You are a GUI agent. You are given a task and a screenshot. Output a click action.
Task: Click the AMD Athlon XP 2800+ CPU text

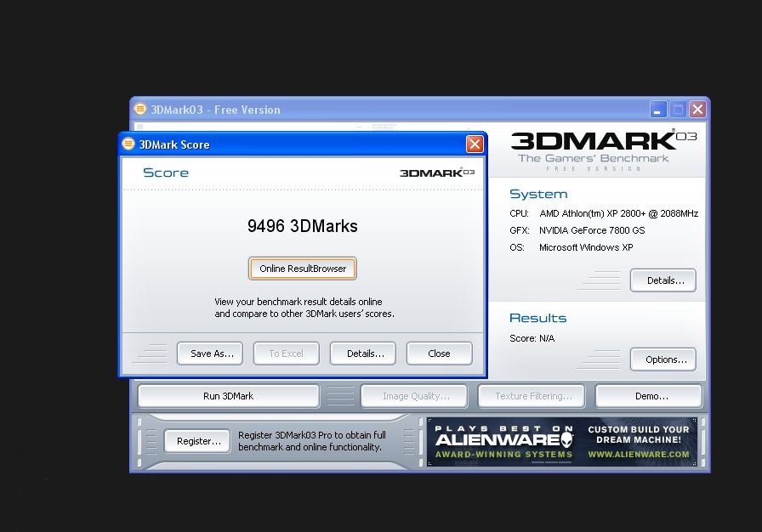click(618, 213)
